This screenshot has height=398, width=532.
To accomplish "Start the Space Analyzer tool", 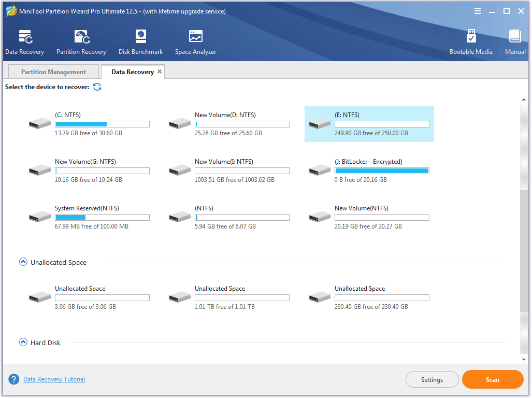I will tap(195, 42).
